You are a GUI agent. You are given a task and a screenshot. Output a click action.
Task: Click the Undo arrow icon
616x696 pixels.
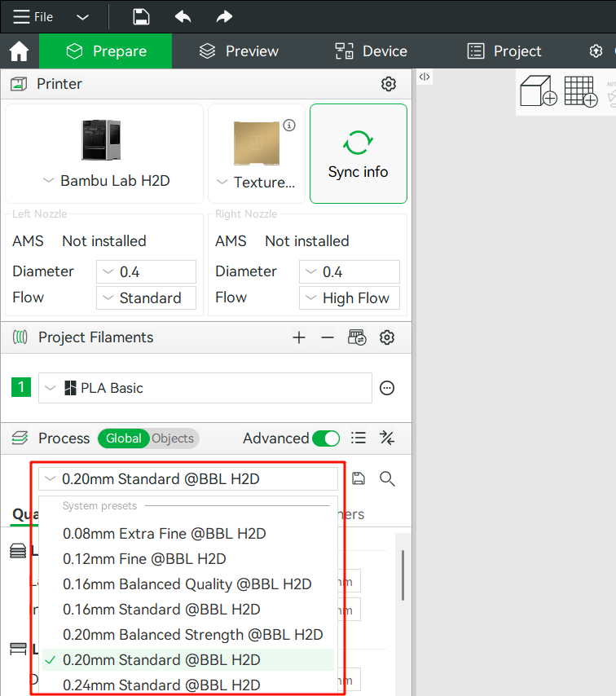pos(183,17)
